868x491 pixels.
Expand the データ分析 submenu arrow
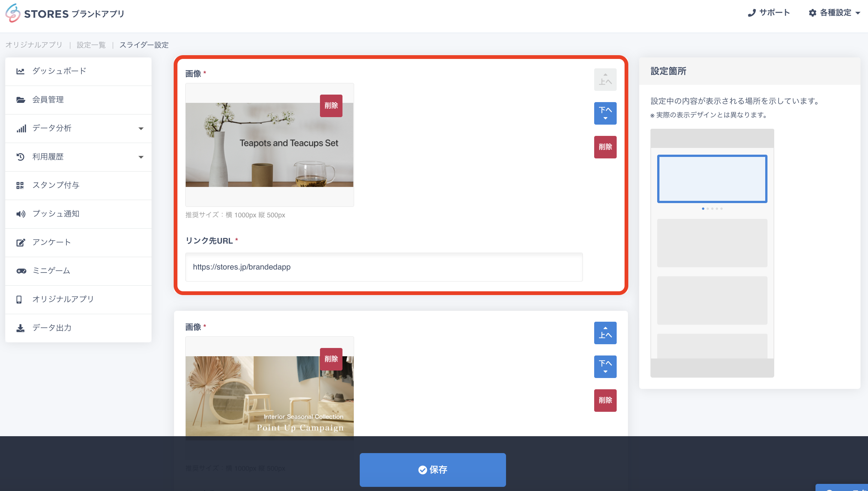(141, 129)
